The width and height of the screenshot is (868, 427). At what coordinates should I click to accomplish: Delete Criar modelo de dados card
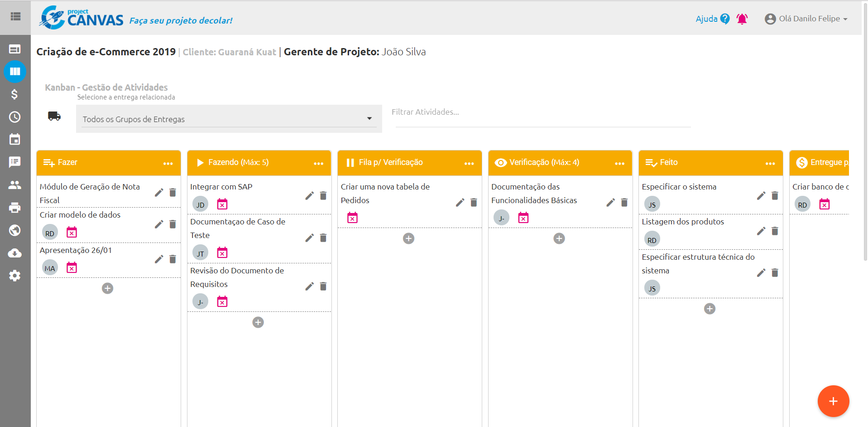[x=173, y=224]
